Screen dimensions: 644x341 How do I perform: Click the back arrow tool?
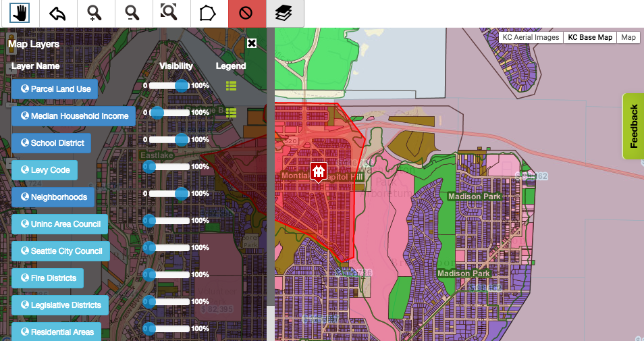click(58, 14)
